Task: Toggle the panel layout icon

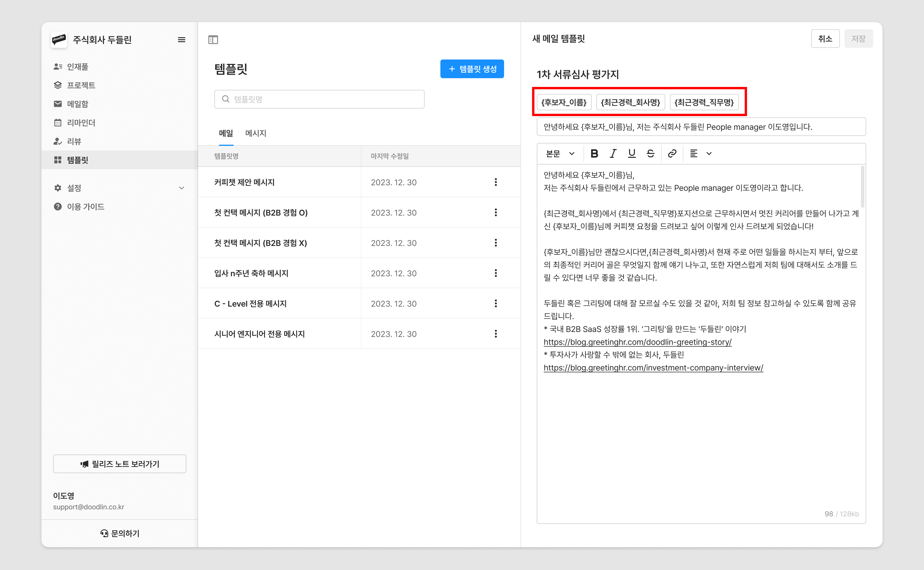Action: 213,40
